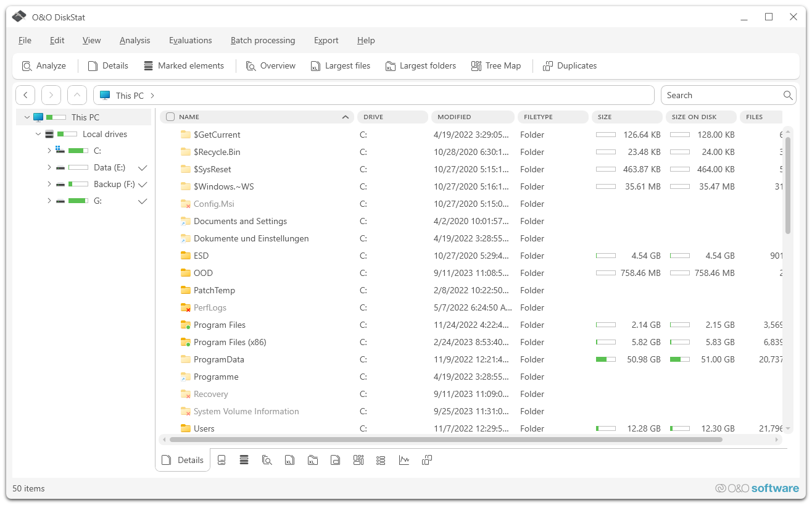Expand the Backup (F:) tree node
This screenshot has width=812, height=505.
click(49, 184)
